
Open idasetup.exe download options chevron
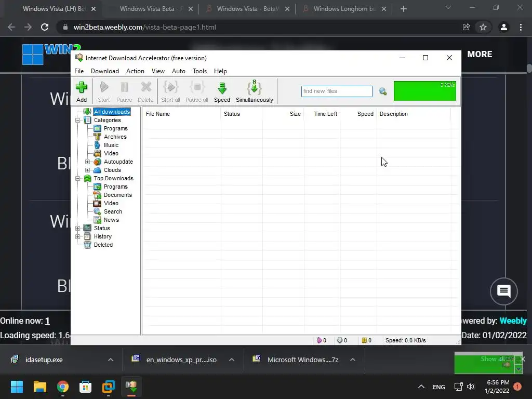[111, 360]
